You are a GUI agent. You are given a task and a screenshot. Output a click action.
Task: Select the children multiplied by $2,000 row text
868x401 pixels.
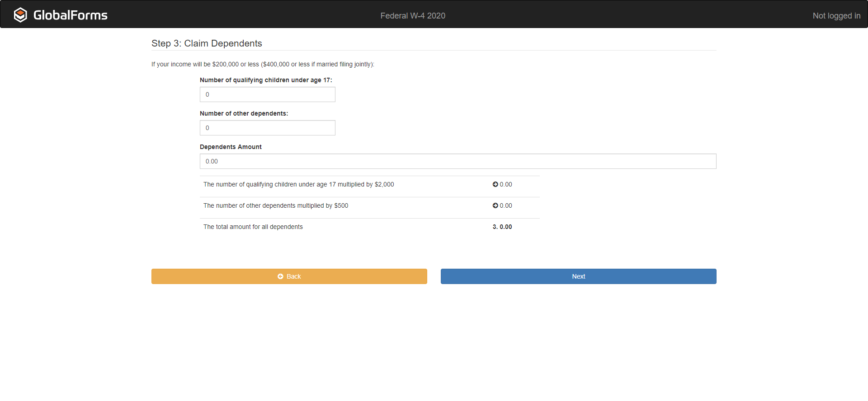pyautogui.click(x=298, y=184)
